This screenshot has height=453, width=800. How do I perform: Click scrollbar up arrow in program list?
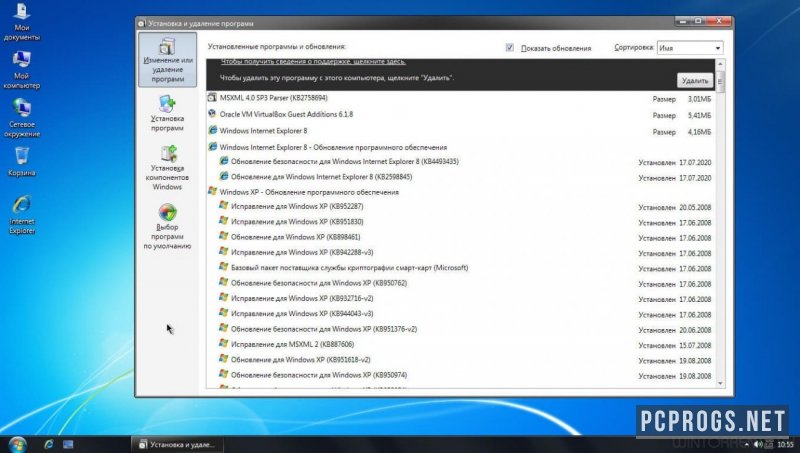coord(720,64)
